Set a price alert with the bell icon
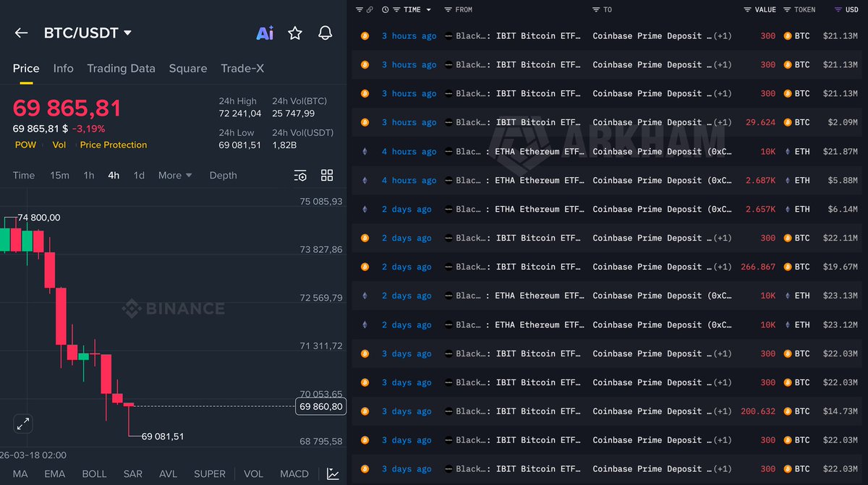Screen dimensions: 868x485 325,33
